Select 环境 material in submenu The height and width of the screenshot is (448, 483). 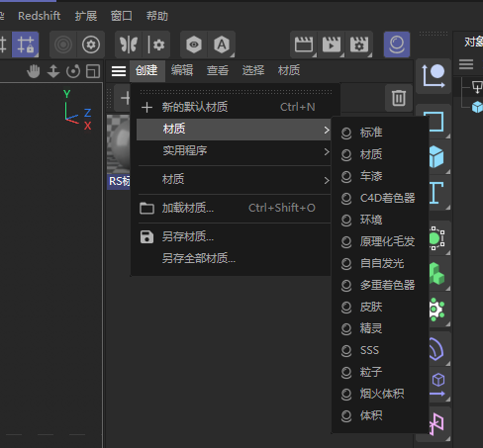[x=380, y=220]
